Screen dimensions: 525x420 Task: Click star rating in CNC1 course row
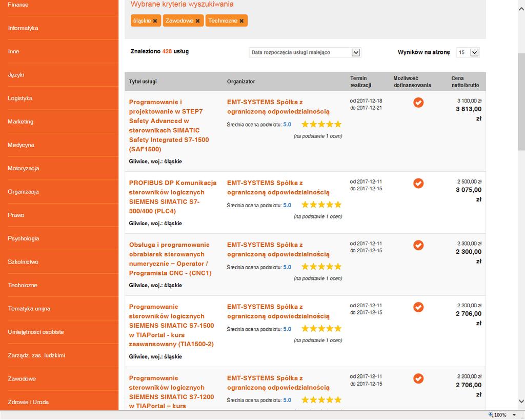pos(321,267)
